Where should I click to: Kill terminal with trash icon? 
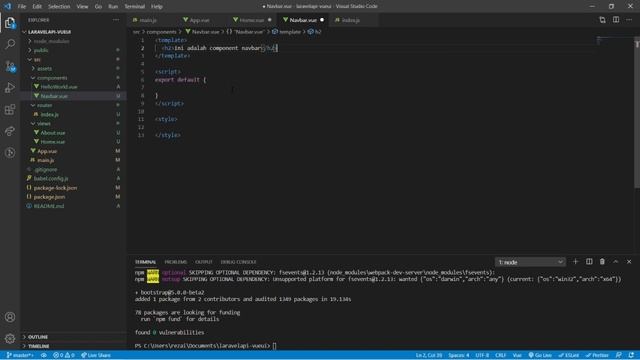602,262
